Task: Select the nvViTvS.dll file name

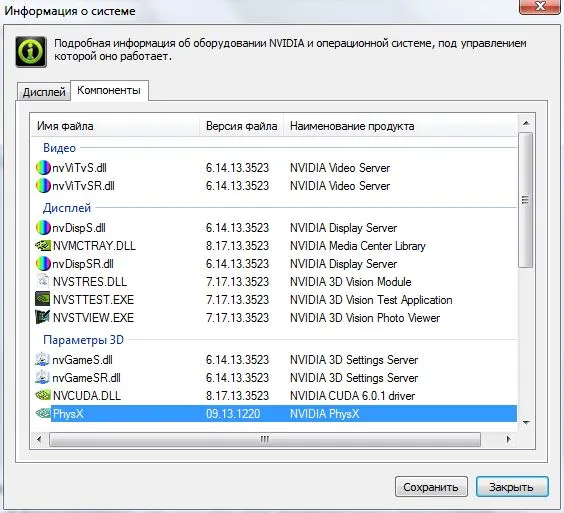Action: [79, 168]
